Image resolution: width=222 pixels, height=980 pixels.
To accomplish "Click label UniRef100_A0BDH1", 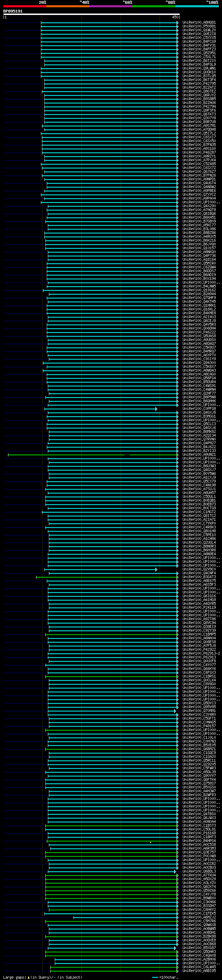I will click(x=199, y=932).
